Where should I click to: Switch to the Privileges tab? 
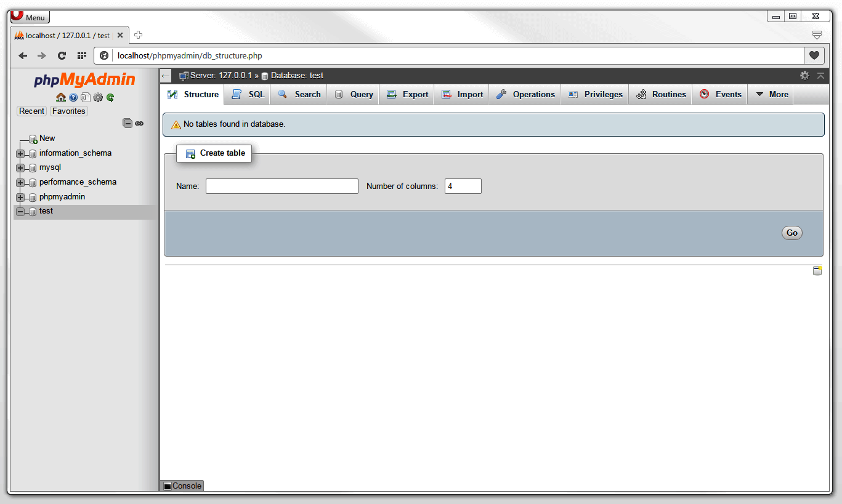pos(594,94)
